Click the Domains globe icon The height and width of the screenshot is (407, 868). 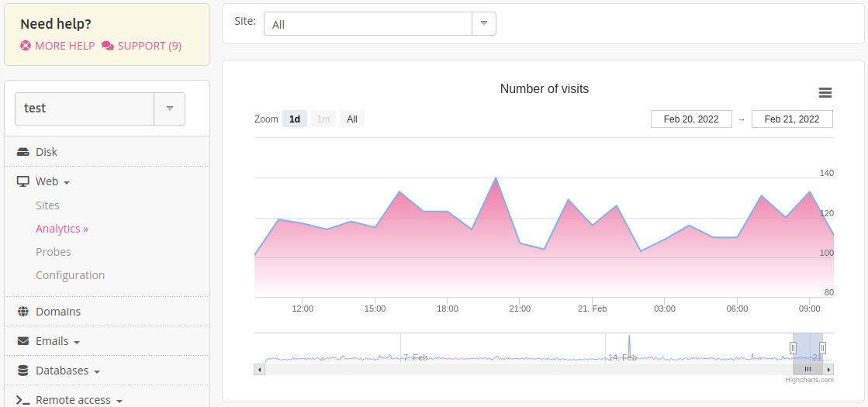point(23,312)
